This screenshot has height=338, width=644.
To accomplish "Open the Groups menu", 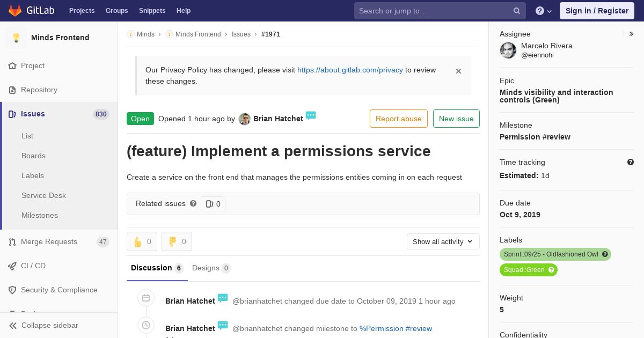I will coord(116,11).
